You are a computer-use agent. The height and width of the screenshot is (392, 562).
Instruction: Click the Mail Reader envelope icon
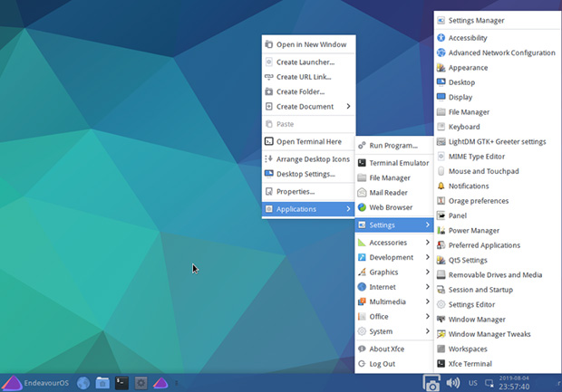(x=362, y=193)
